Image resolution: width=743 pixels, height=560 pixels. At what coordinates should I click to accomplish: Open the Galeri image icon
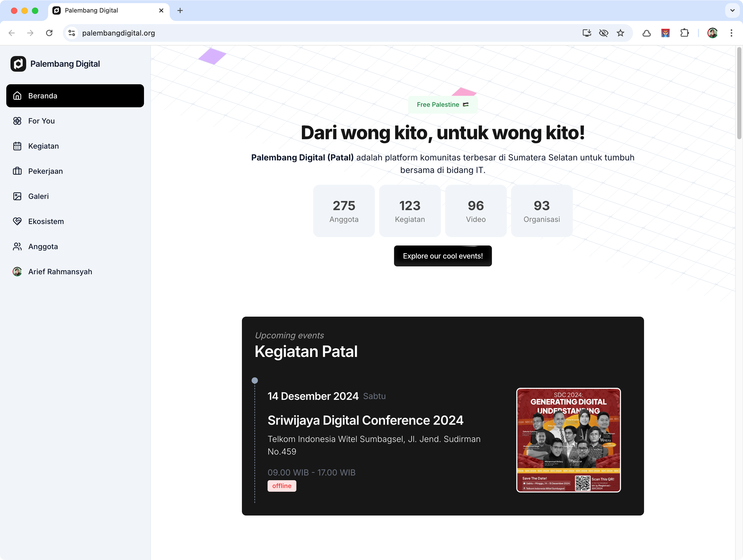(x=17, y=197)
